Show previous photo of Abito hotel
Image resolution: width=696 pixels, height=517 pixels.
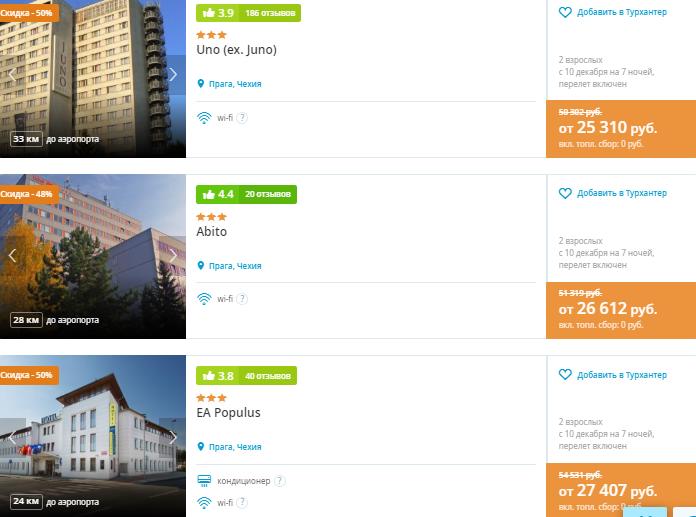point(12,255)
